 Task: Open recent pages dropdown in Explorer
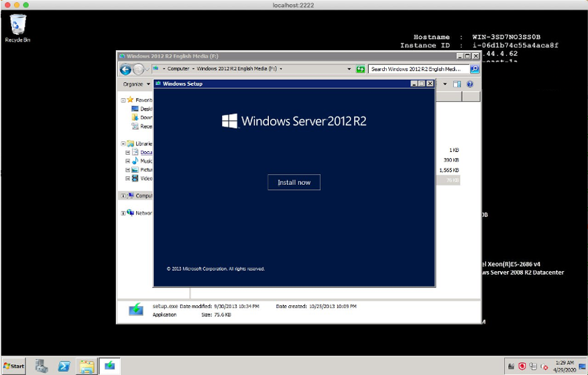[x=148, y=69]
